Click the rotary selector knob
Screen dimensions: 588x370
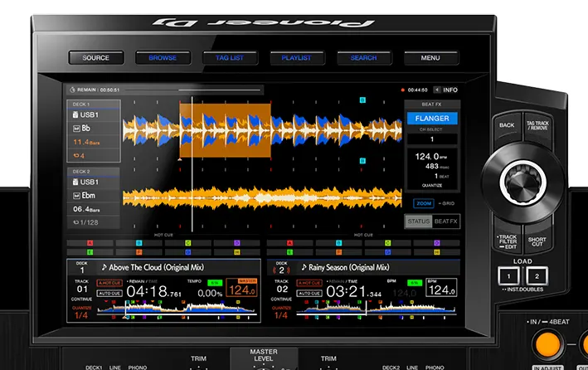(523, 183)
